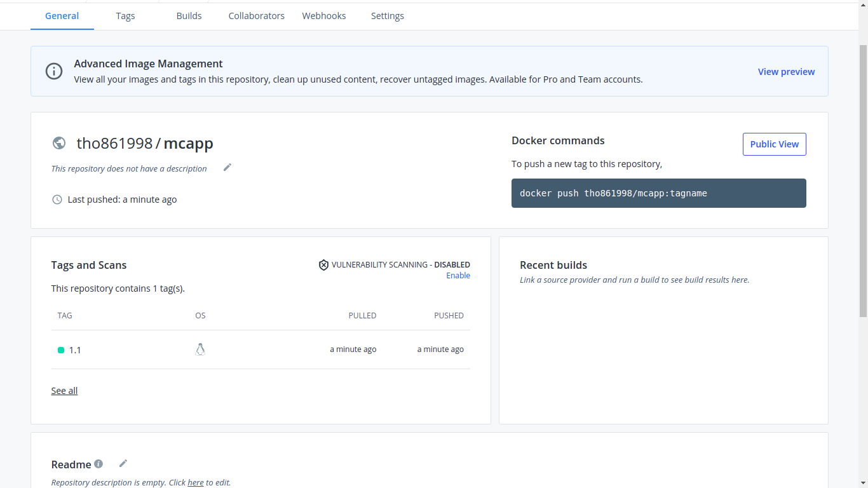Click the tho861998 namespace text
The height and width of the screenshot is (488, 868).
coord(114,144)
